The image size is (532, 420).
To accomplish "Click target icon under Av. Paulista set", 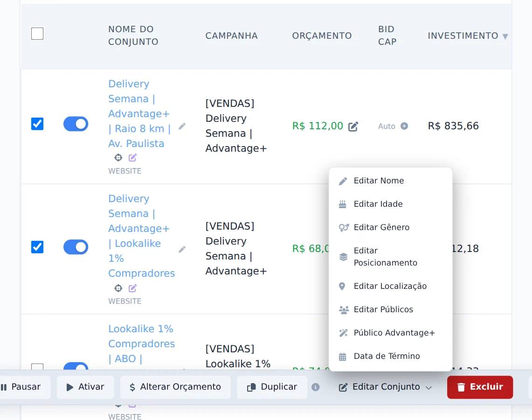I will tap(118, 158).
